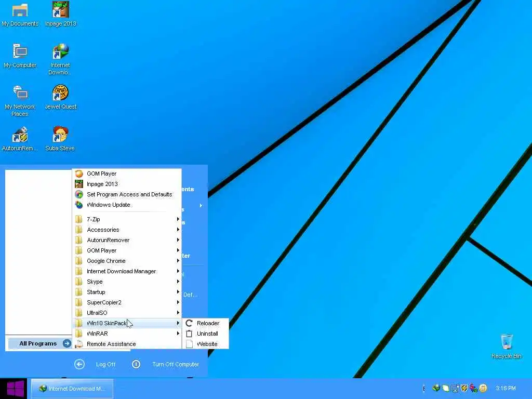Click the Log Off text
Image resolution: width=532 pixels, height=399 pixels.
click(106, 364)
